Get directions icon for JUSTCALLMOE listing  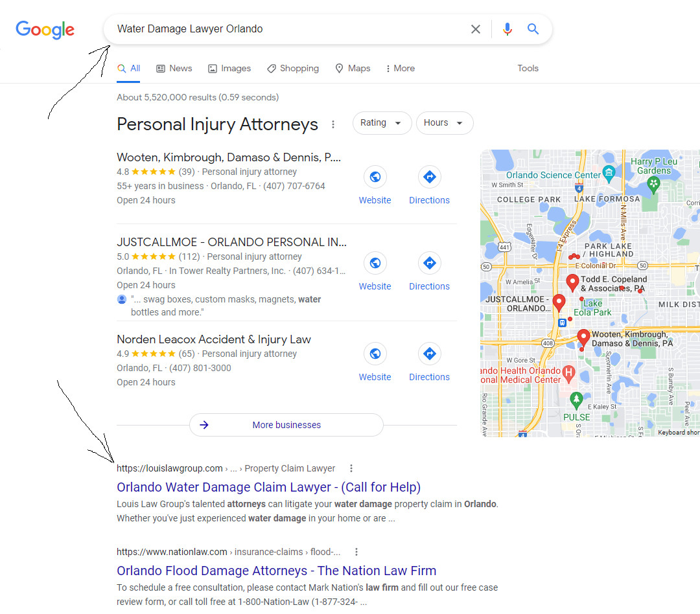[430, 263]
